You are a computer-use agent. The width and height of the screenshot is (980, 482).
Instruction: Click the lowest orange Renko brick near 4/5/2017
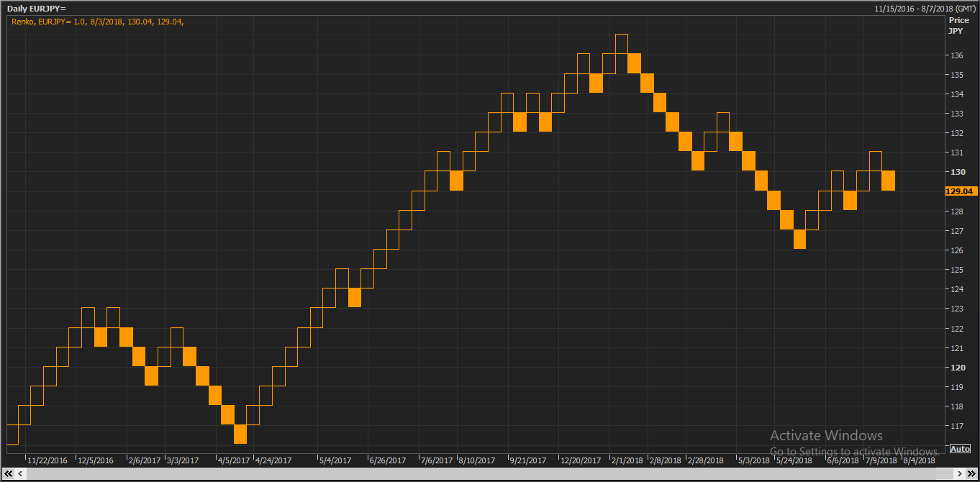(x=240, y=435)
